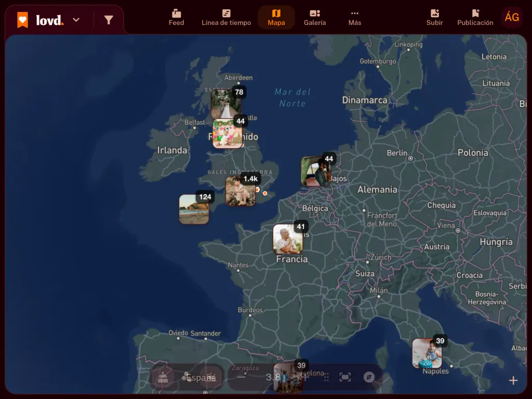Open the 41-photo cluster over Francia
The image size is (532, 399).
pyautogui.click(x=288, y=239)
